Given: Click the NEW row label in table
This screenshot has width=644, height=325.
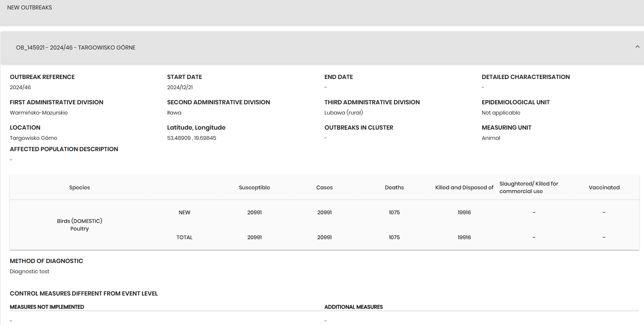Looking at the screenshot, I should [x=184, y=212].
